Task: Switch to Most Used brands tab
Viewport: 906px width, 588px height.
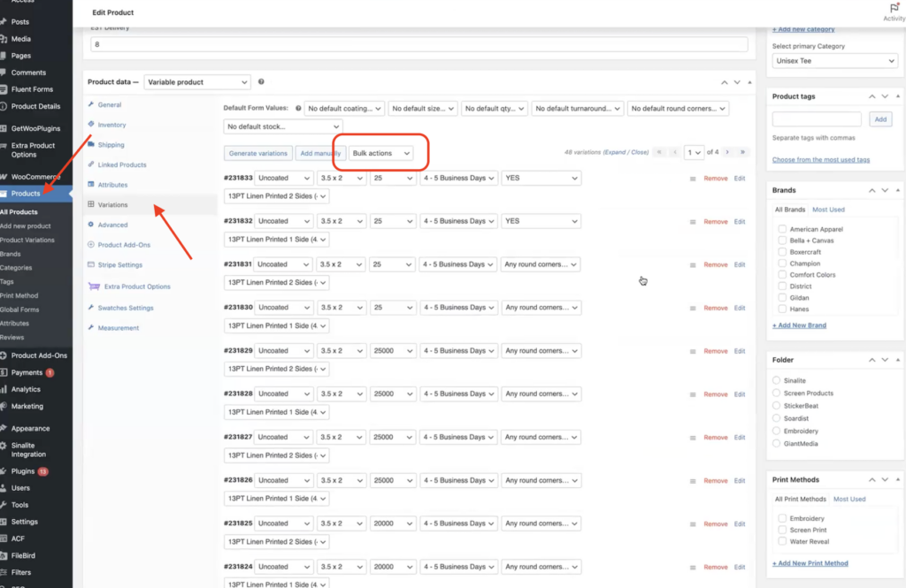Action: [x=828, y=210]
